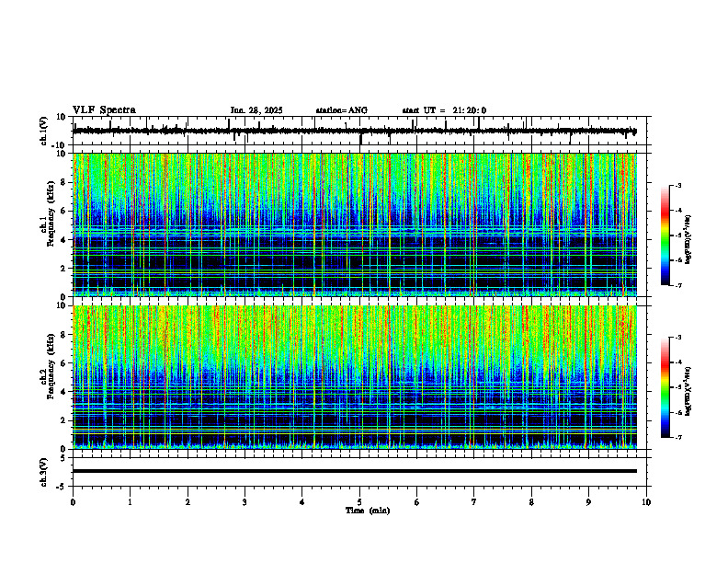Image resolution: width=728 pixels, height=563 pixels.
Task: Click the "5" tick of the ch.3(V) axis
Action: [63, 458]
